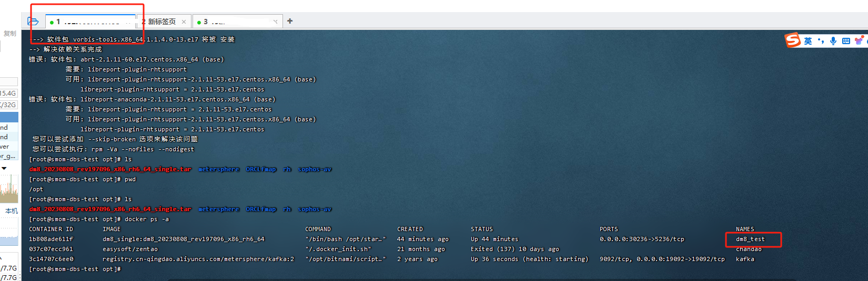Switch to the 新标签页 tab

162,22
